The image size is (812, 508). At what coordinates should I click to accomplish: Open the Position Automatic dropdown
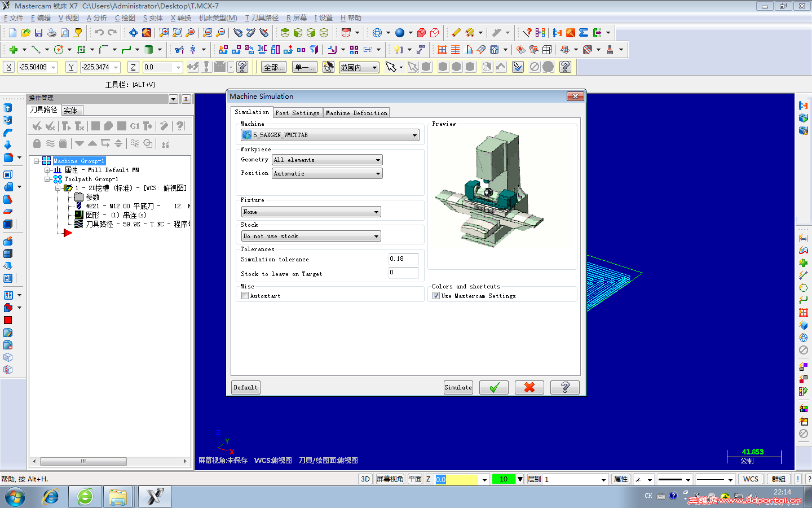coord(327,173)
